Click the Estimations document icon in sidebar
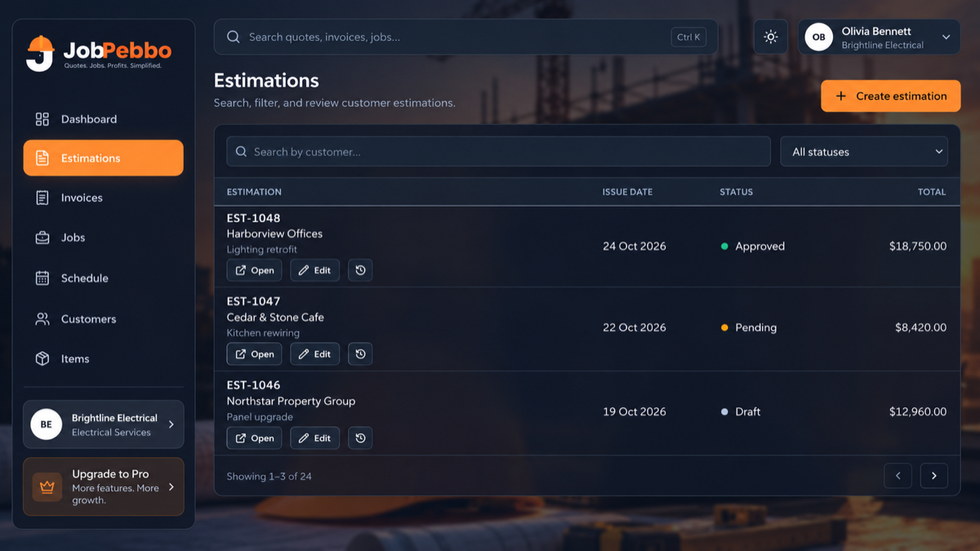 [42, 158]
